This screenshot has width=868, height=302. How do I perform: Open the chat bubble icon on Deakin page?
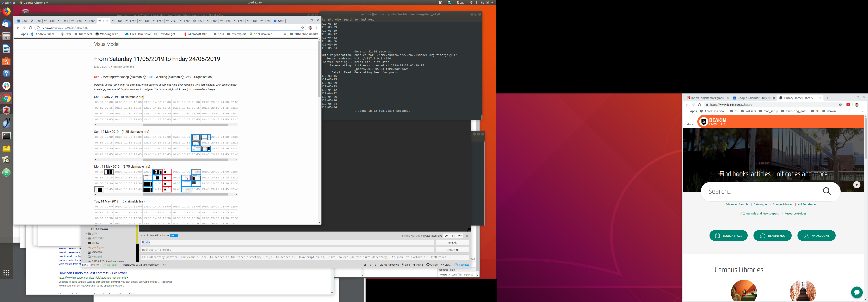tap(857, 292)
